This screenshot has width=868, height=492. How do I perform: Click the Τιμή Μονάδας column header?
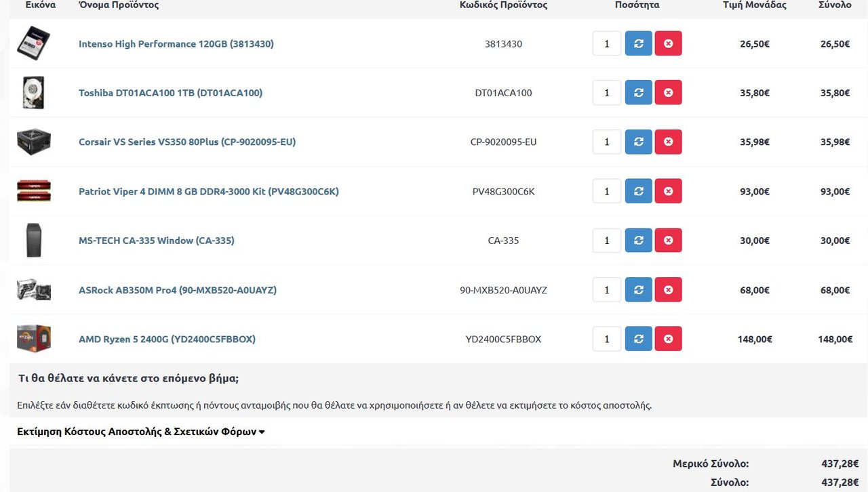[x=755, y=5]
